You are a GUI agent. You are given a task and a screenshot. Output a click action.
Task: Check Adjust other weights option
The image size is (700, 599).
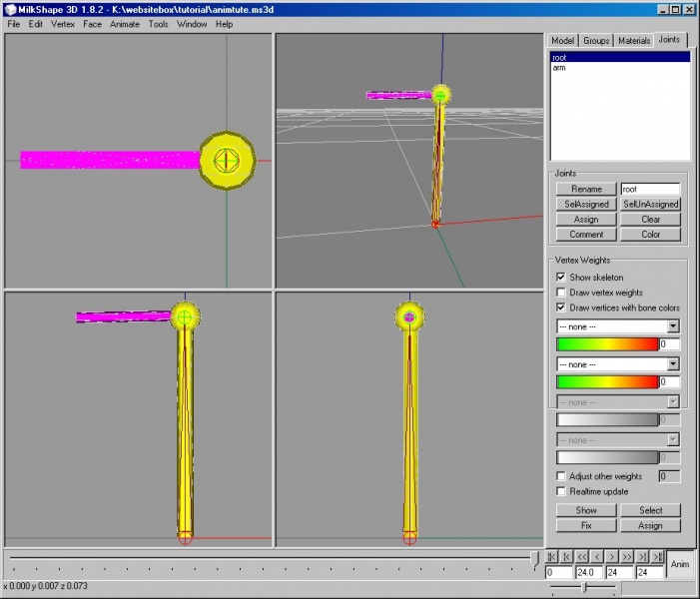coord(561,476)
